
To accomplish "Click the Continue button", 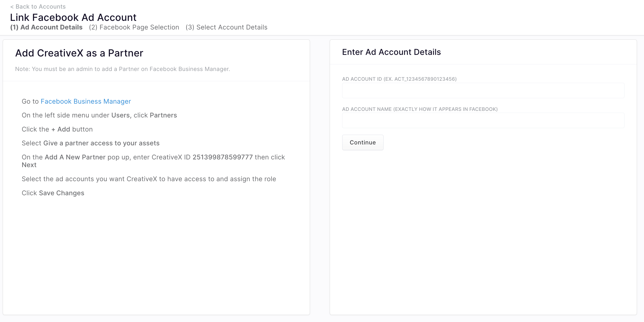I will 362,142.
